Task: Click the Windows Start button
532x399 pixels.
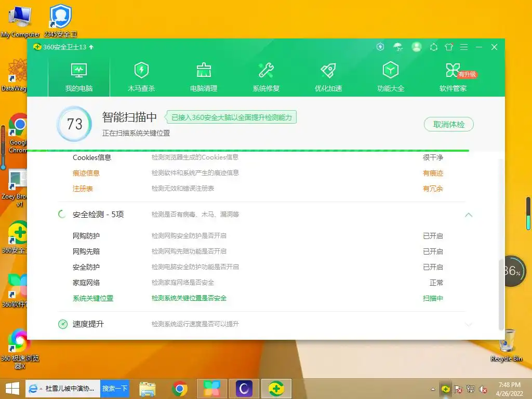Action: tap(12, 389)
